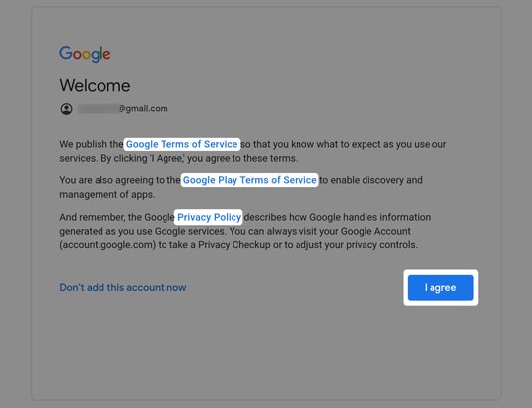The height and width of the screenshot is (408, 532).
Task: Open the Google Terms of Service link
Action: [x=181, y=144]
